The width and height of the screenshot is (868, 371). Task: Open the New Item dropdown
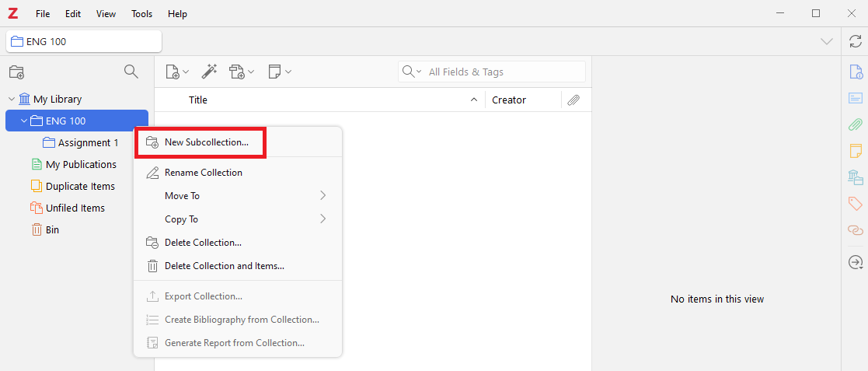177,72
